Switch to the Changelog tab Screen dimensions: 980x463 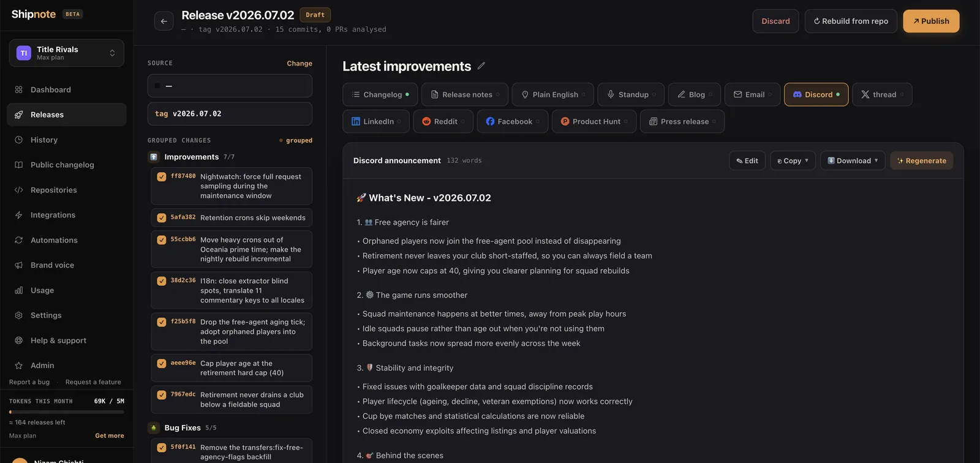(380, 94)
